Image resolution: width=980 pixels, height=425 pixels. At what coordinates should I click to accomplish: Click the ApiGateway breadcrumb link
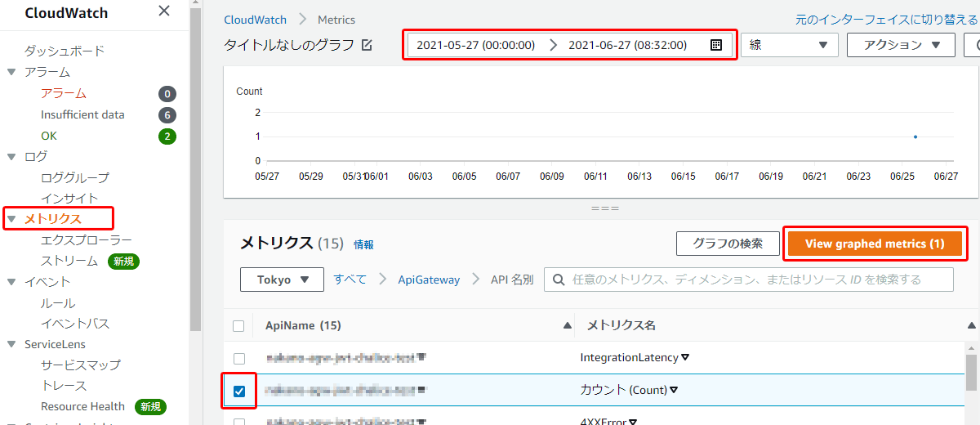coord(429,280)
